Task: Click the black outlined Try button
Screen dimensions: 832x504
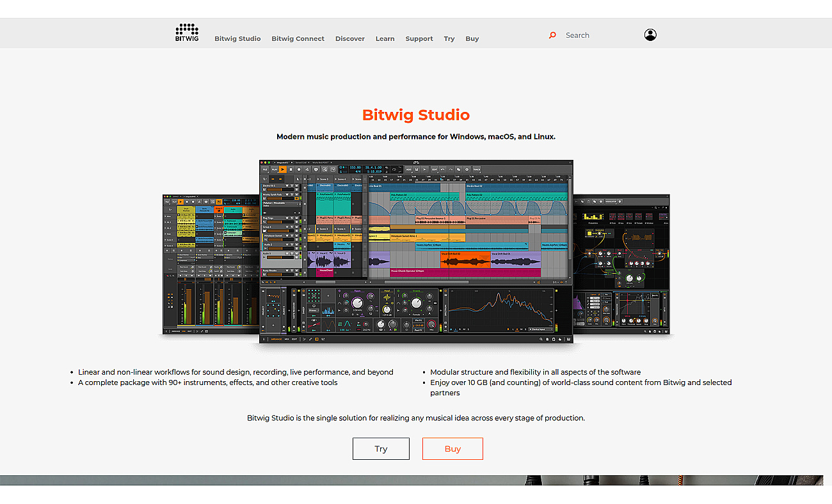Action: pyautogui.click(x=381, y=448)
